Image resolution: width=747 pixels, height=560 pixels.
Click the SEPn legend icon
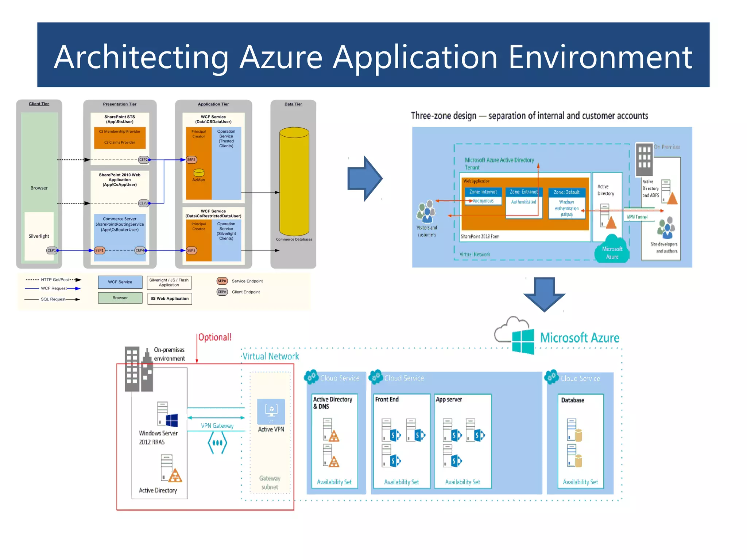222,281
